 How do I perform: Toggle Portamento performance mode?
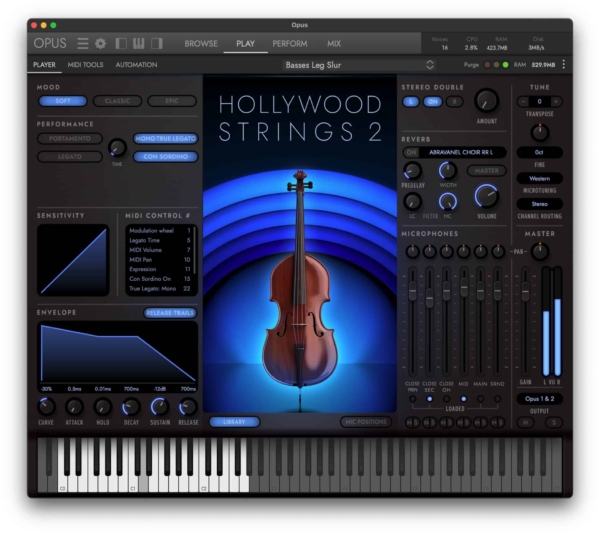click(x=70, y=138)
